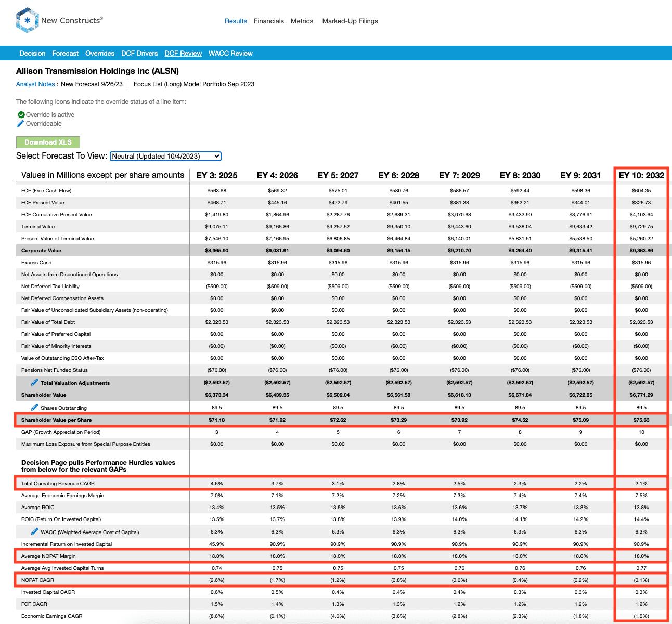This screenshot has height=624, width=672.
Task: Click the (2.6%) NOPAT CAGR cell
Action: [x=217, y=580]
